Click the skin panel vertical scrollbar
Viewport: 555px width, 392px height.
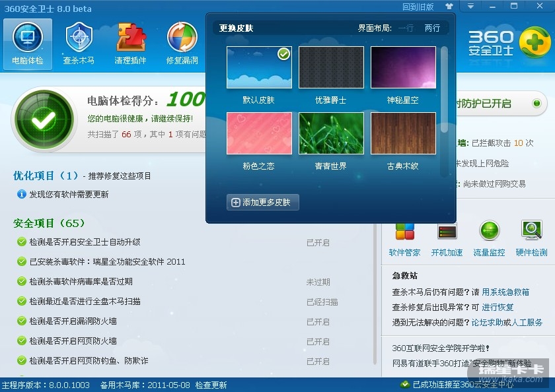point(444,90)
